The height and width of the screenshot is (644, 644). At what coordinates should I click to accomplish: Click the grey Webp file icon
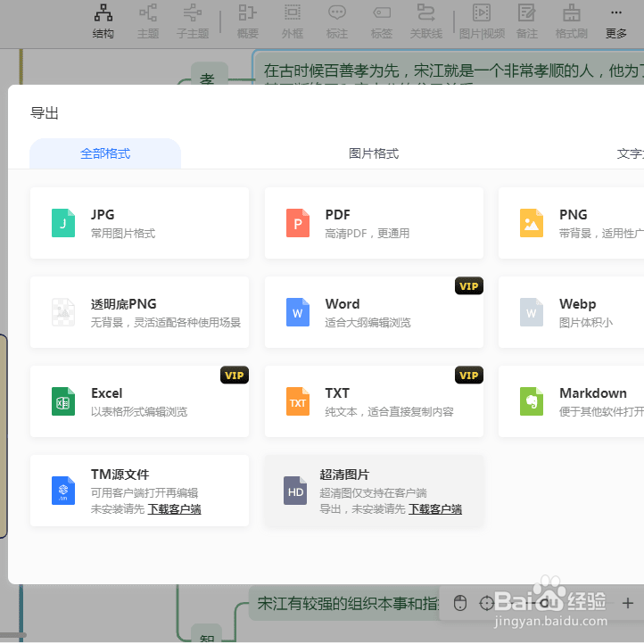coord(532,312)
